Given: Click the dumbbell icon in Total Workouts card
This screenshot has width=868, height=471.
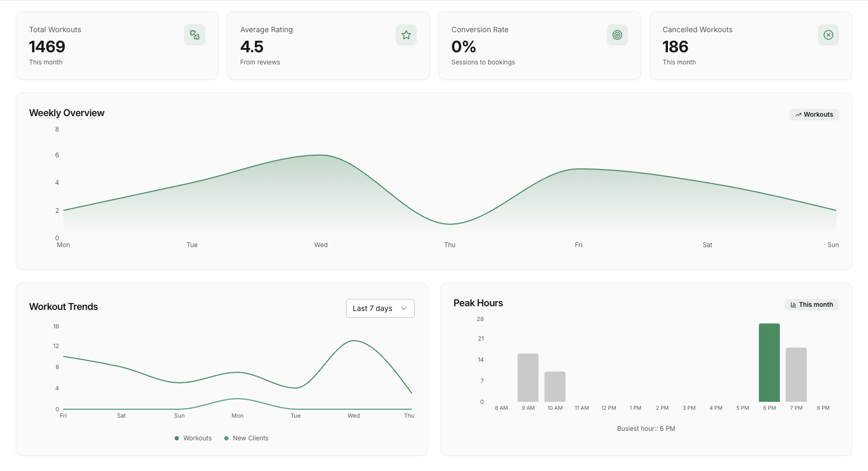Looking at the screenshot, I should click(195, 35).
